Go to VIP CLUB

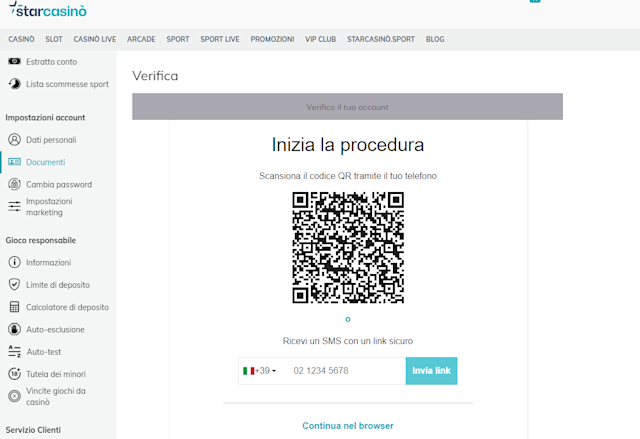click(320, 39)
